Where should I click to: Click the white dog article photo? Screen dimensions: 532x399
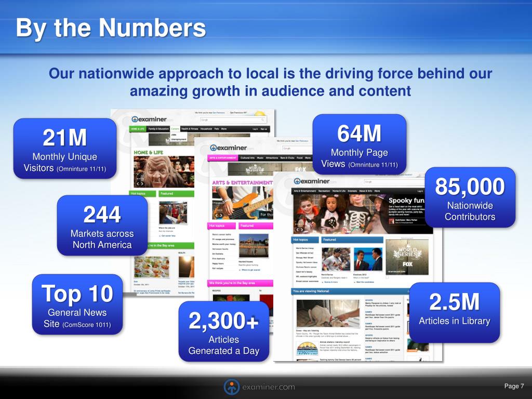click(328, 313)
